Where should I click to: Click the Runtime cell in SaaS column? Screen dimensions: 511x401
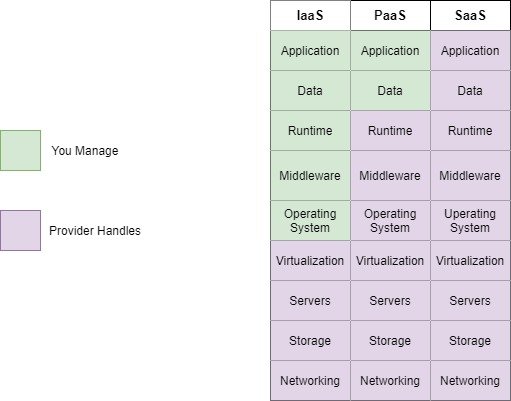470,131
